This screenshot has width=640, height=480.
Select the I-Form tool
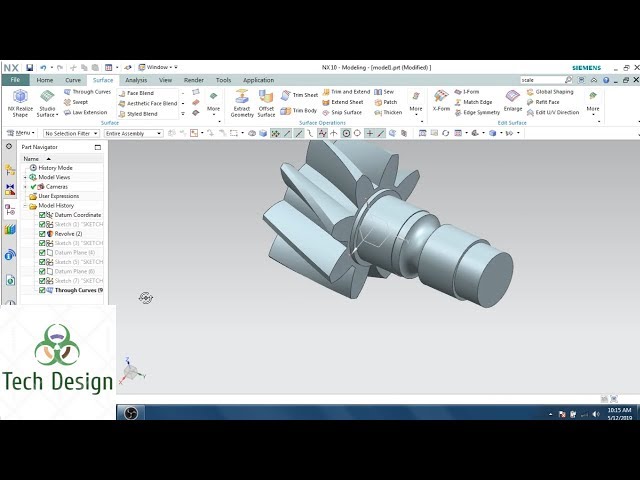(467, 92)
